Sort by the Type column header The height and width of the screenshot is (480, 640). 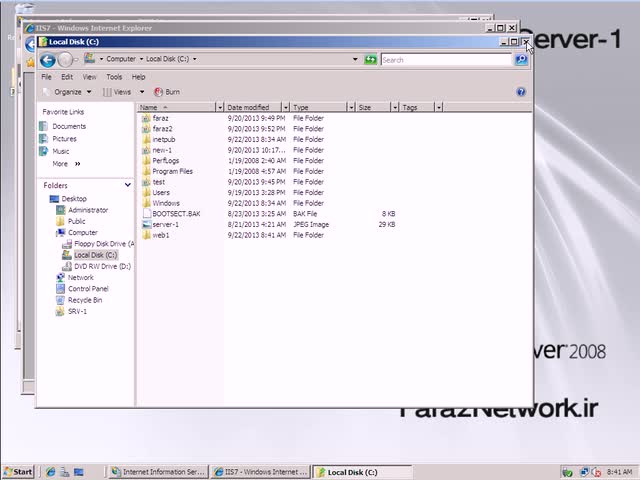pyautogui.click(x=319, y=107)
